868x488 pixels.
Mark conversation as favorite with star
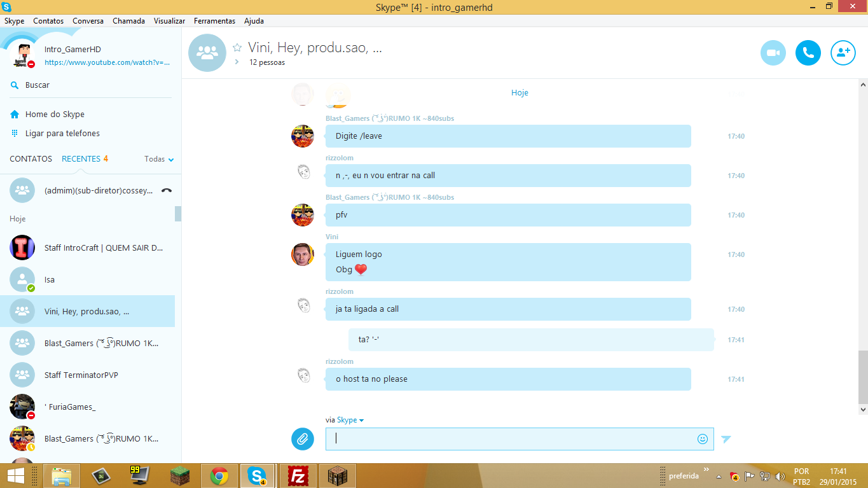click(x=237, y=48)
